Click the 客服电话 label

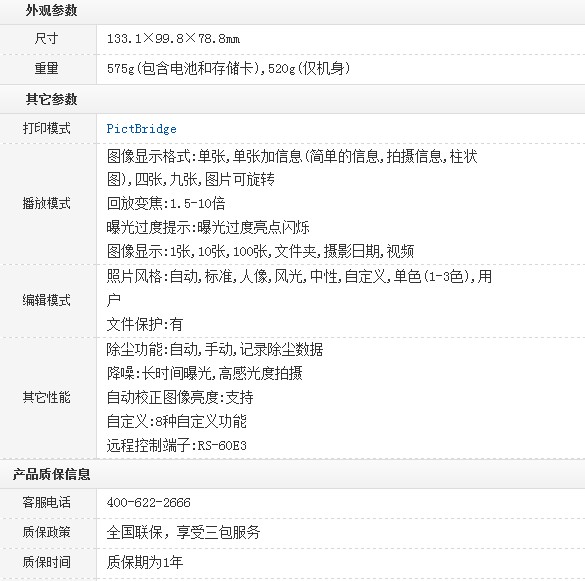click(46, 502)
